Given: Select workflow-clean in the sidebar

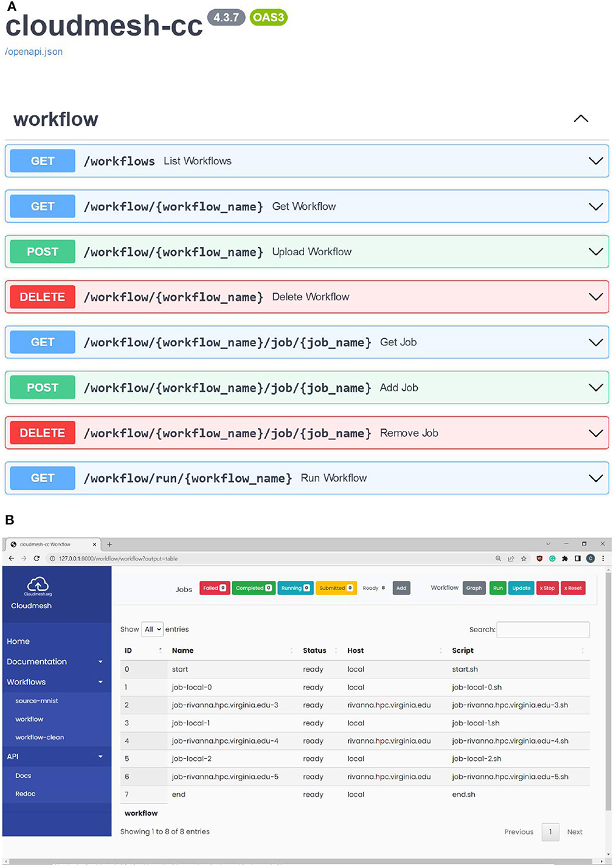Looking at the screenshot, I should [40, 737].
